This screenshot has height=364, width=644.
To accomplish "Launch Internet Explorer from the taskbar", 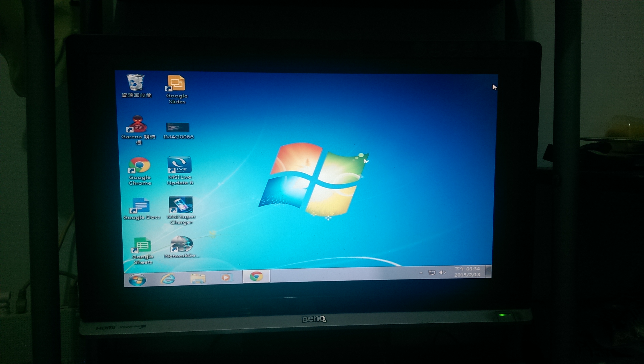I will click(x=167, y=279).
